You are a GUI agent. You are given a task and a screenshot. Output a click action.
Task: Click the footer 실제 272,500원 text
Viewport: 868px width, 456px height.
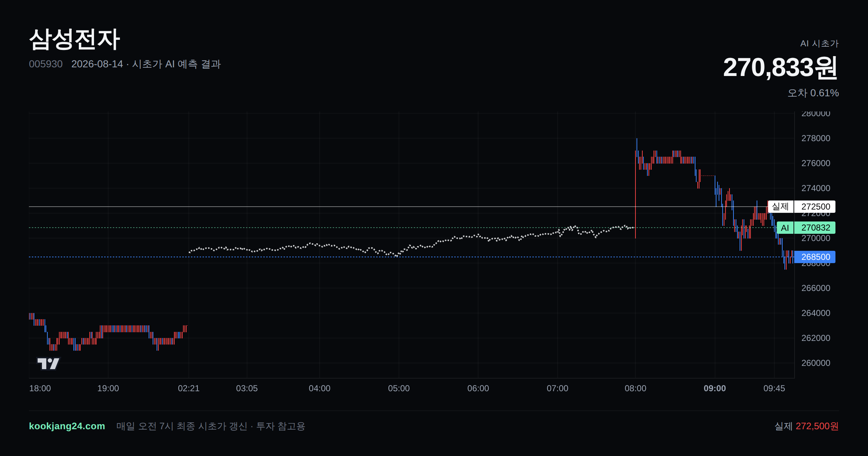(807, 426)
